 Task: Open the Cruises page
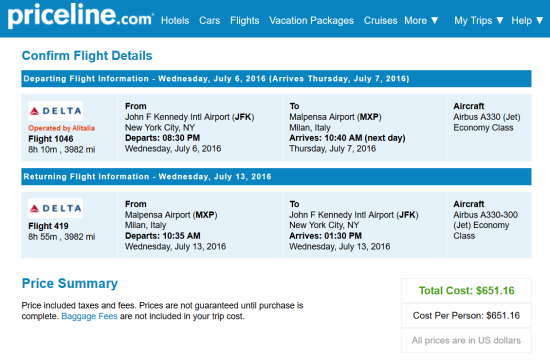[381, 20]
